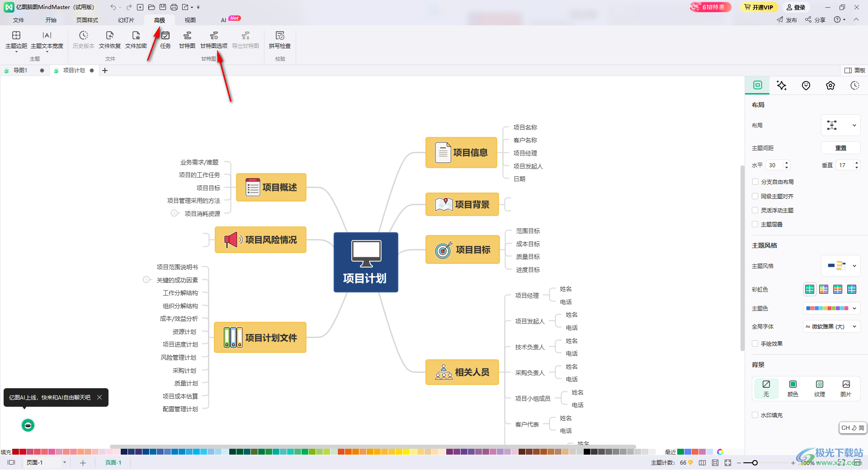Click the zoom slider handle
This screenshot has height=470, width=868.
click(755, 463)
